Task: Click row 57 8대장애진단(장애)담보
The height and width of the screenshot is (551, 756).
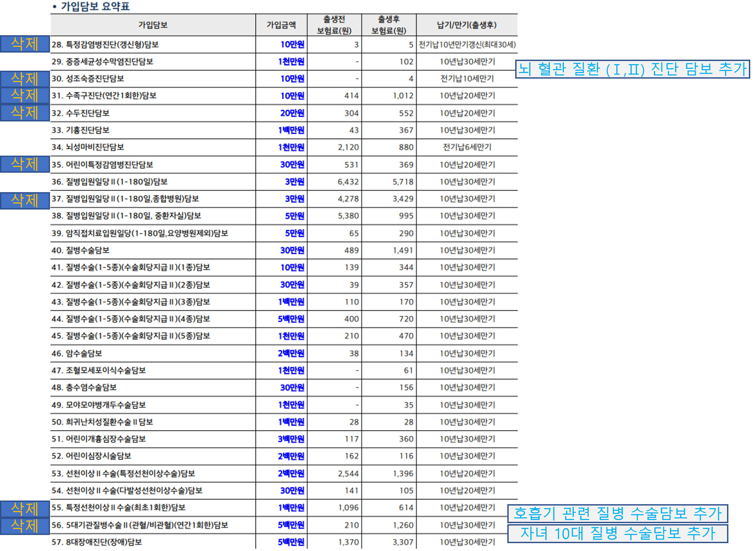Action: pyautogui.click(x=97, y=542)
